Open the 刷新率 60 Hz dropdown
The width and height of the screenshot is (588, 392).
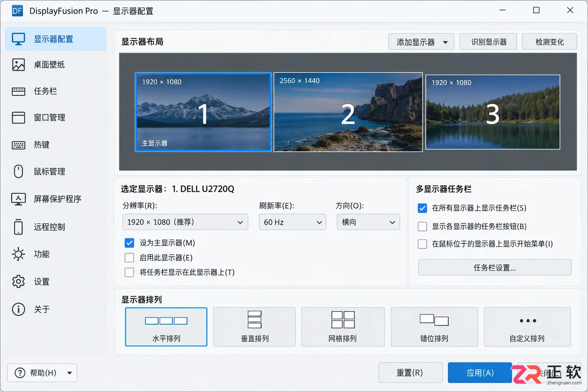tap(292, 222)
